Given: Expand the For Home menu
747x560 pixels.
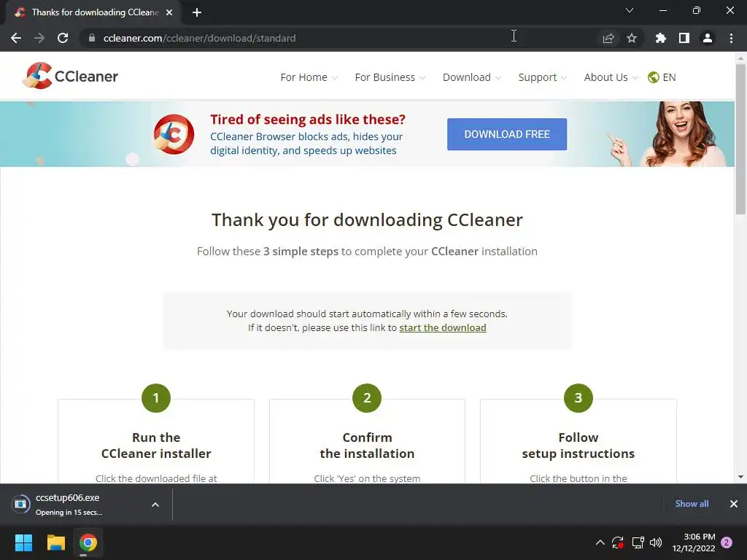Looking at the screenshot, I should (309, 77).
